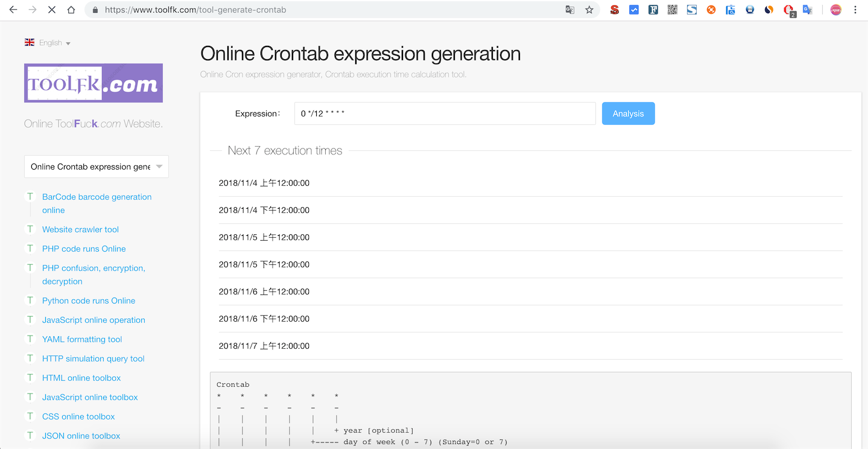Click the blue statistics extension icon
The image size is (868, 449).
[x=634, y=9]
